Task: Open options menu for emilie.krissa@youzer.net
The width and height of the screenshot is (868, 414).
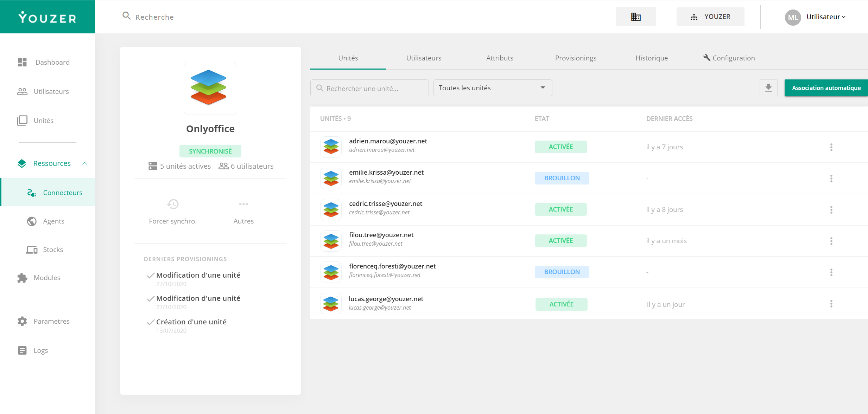Action: (x=831, y=179)
